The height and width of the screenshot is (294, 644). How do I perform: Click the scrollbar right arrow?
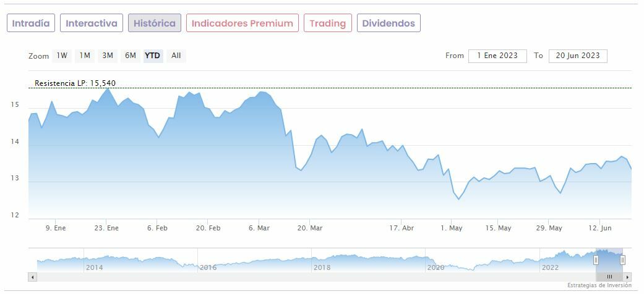[x=628, y=277]
